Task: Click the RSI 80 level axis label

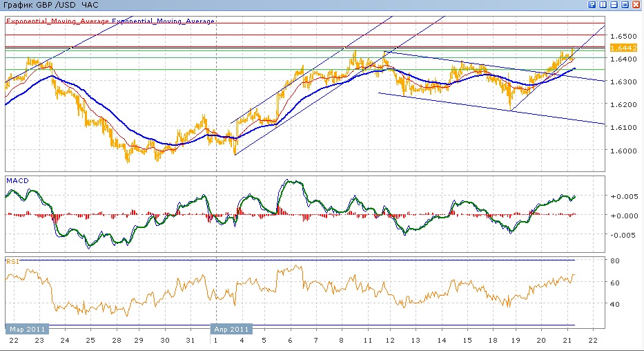Action: coord(616,260)
